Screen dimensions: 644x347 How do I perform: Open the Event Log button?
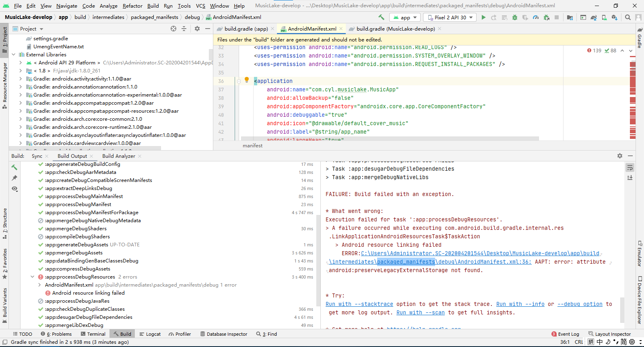[565, 334]
